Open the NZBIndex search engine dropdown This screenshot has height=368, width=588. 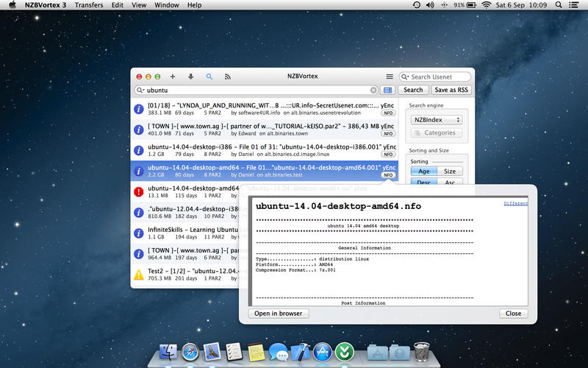(x=437, y=119)
